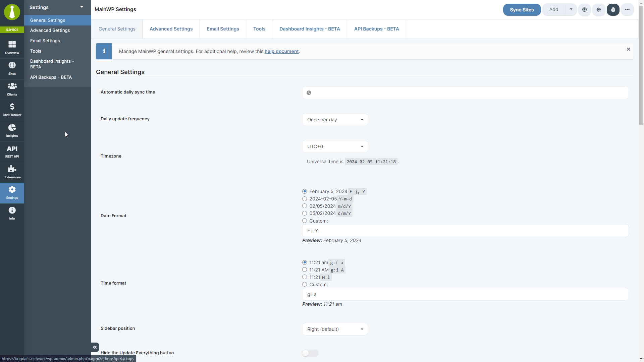Toggle Hide the Update Everything button
Screen dimensions: 644x362
point(310,353)
